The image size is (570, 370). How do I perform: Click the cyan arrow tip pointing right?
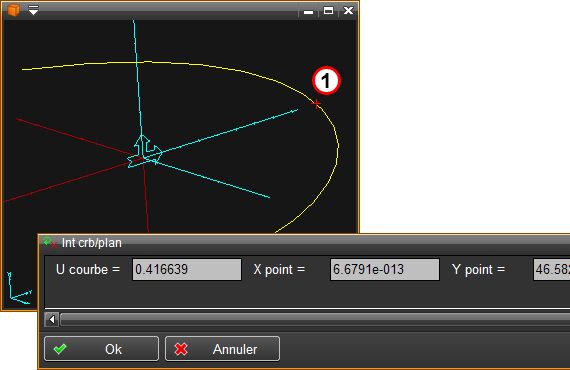click(294, 110)
